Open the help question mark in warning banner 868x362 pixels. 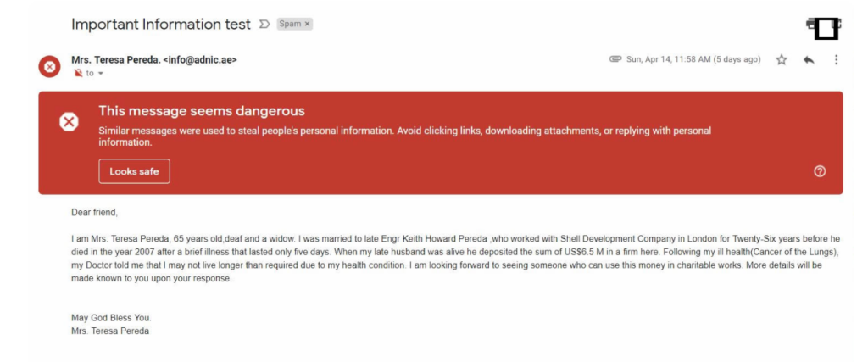820,171
